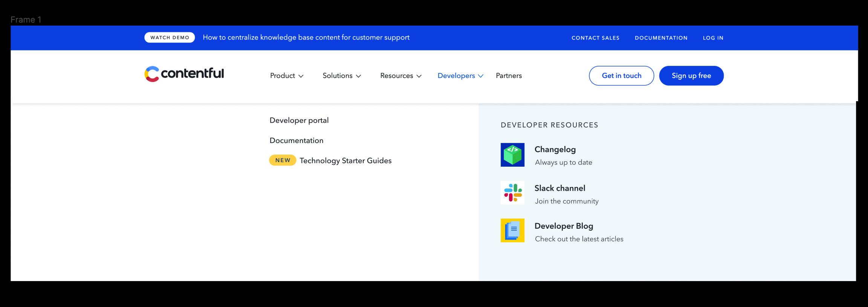The image size is (868, 307).
Task: Click the Log In link
Action: pos(713,38)
